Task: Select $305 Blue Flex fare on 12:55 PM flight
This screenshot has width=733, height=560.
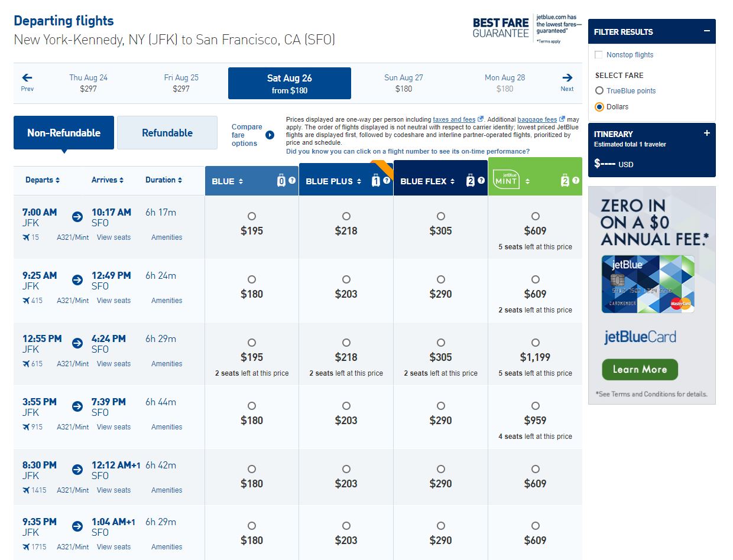Action: click(441, 343)
